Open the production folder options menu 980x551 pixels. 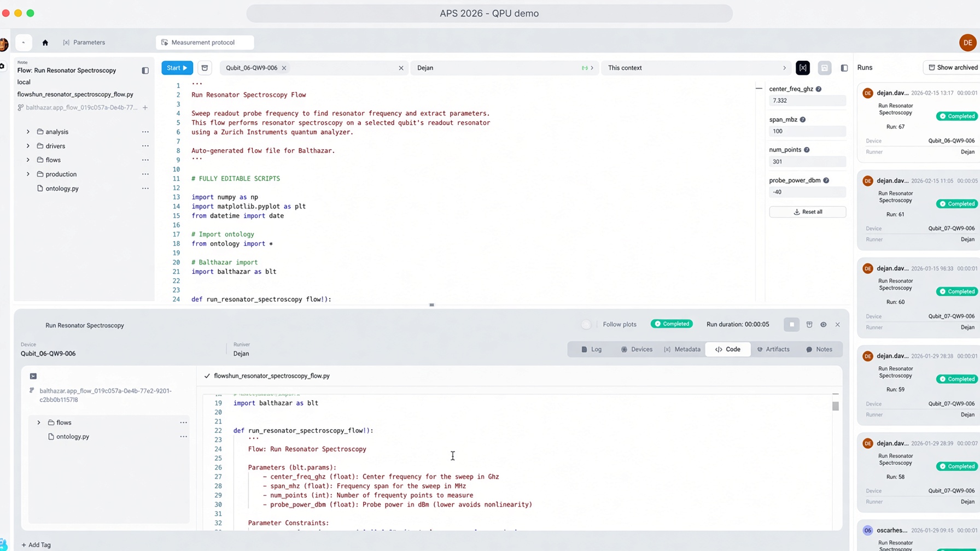coord(145,174)
